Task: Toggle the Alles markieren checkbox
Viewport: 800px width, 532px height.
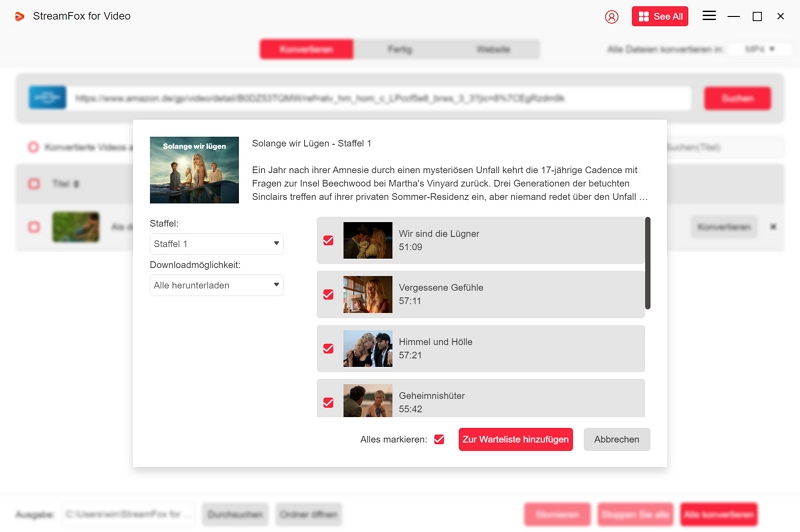Action: (439, 439)
